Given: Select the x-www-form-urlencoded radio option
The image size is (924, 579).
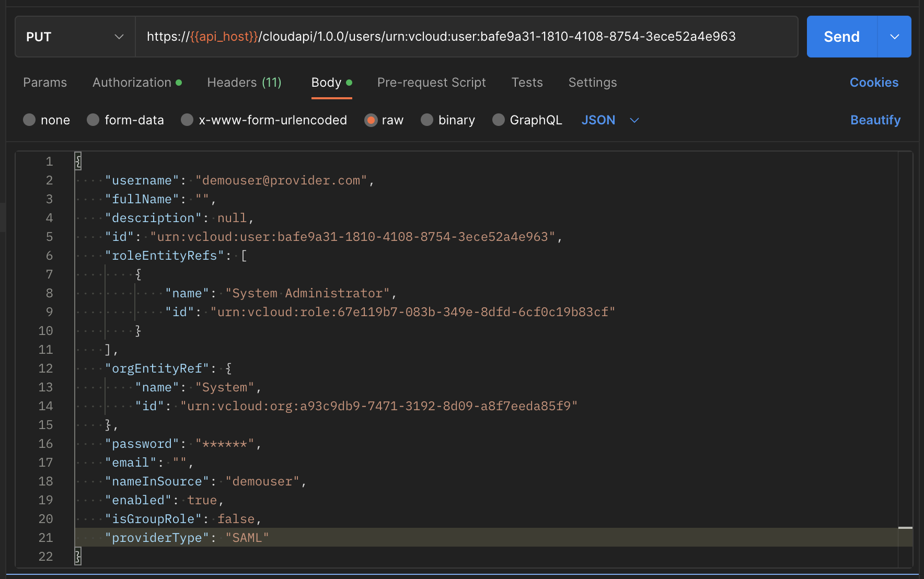Looking at the screenshot, I should 187,120.
